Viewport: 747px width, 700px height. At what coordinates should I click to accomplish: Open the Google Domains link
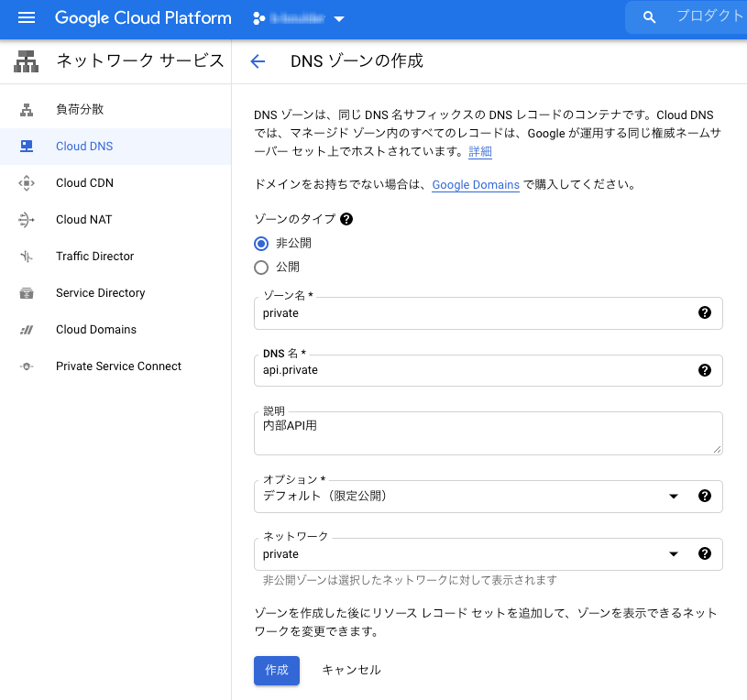(x=476, y=185)
